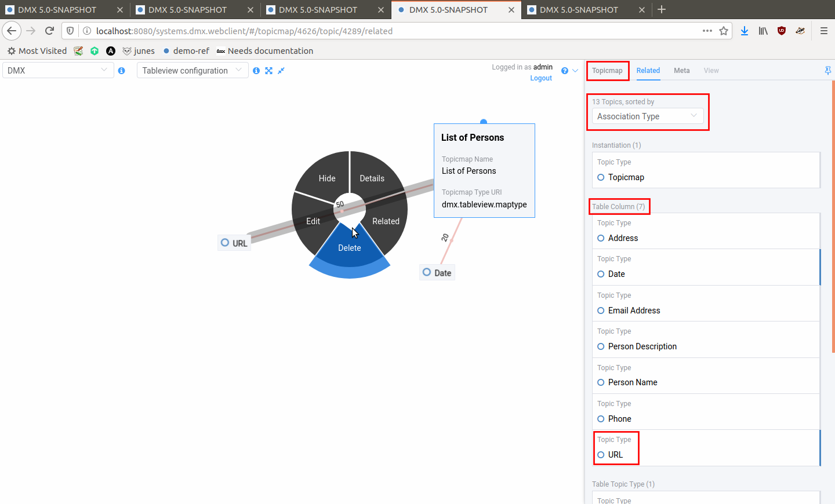The width and height of the screenshot is (835, 504).
Task: Open the help question mark icon
Action: pos(565,71)
